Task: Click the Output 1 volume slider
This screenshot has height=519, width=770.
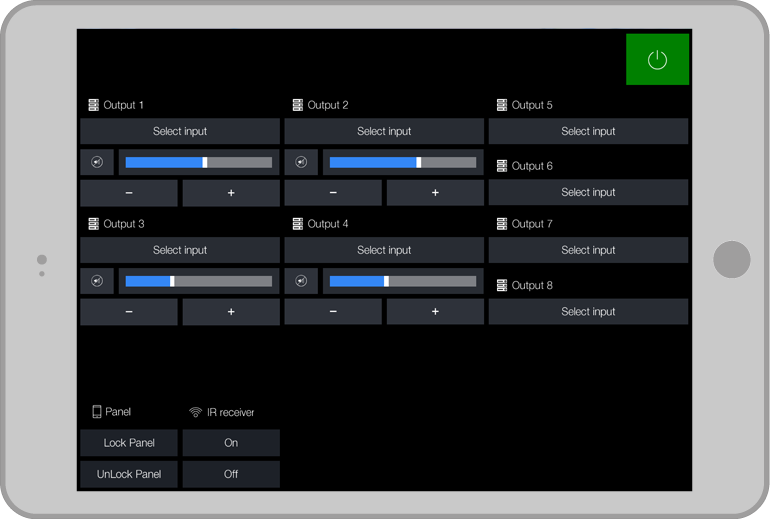Action: (198, 162)
